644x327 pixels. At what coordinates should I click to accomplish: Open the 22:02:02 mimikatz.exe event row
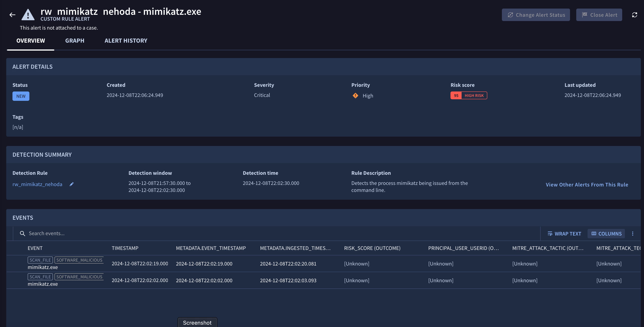[x=324, y=280]
